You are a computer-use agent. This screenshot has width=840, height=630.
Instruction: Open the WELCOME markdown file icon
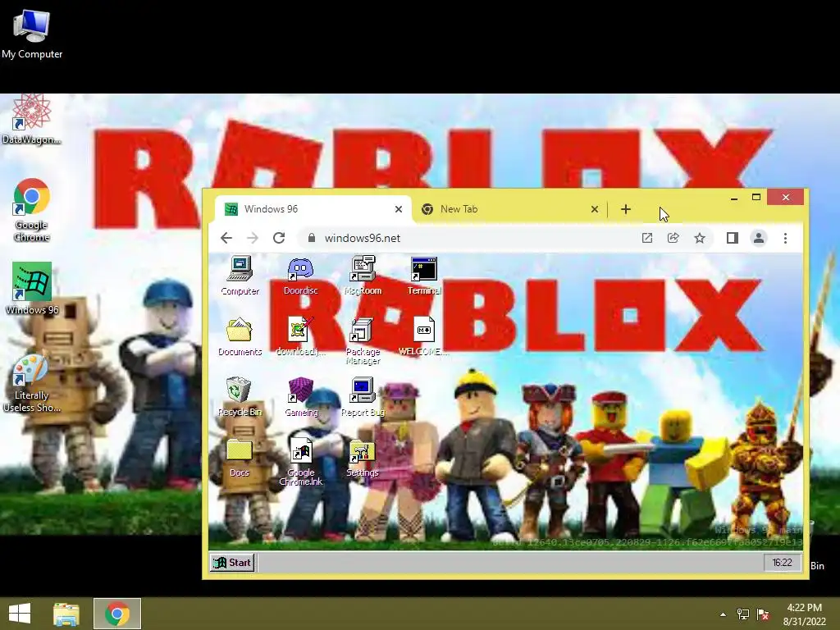coord(424,337)
